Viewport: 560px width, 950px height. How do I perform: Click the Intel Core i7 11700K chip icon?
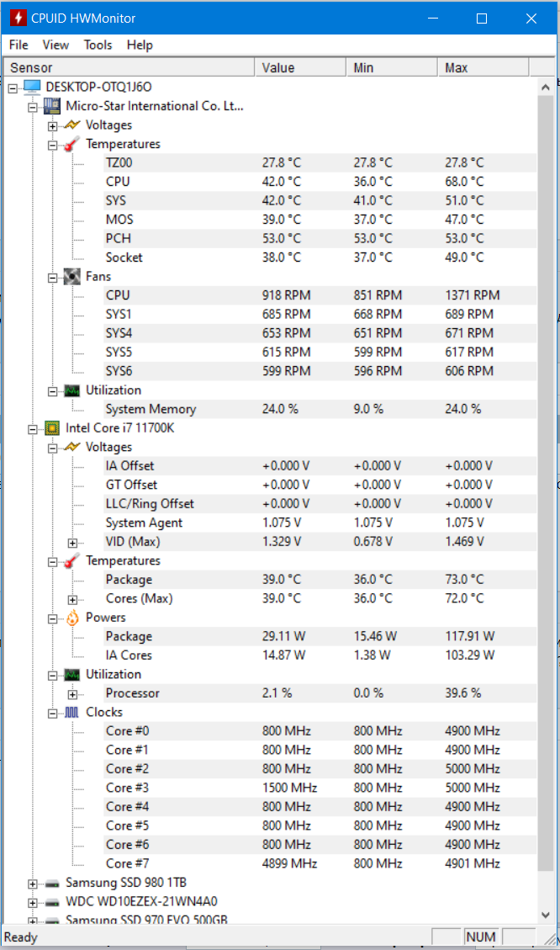(x=52, y=427)
